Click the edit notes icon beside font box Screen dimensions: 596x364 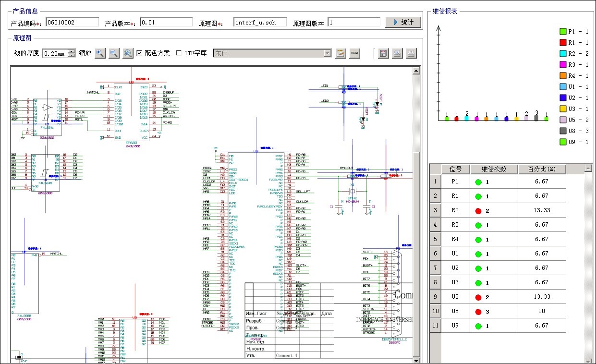(341, 53)
